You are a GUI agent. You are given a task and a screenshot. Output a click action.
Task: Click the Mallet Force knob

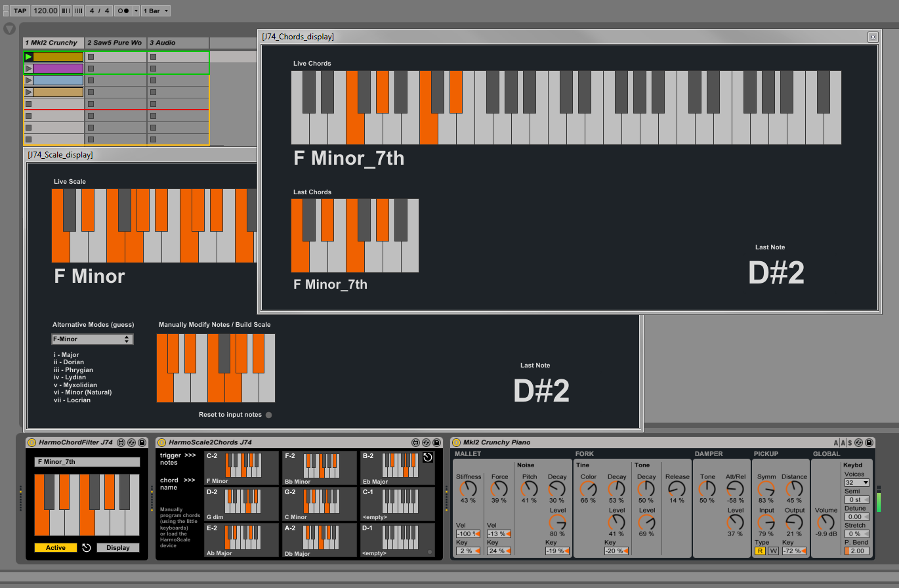point(499,489)
